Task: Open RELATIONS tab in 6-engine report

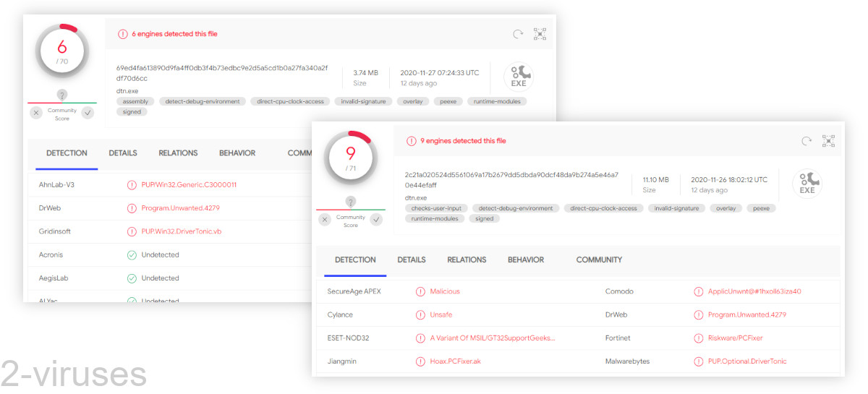Action: (178, 153)
